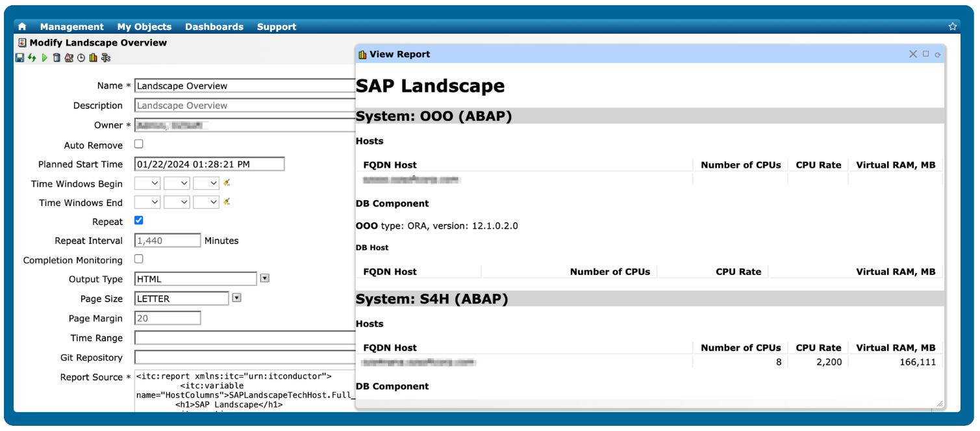This screenshot has height=431, width=980.
Task: Open third Time Windows Begin dropdown
Action: [207, 184]
